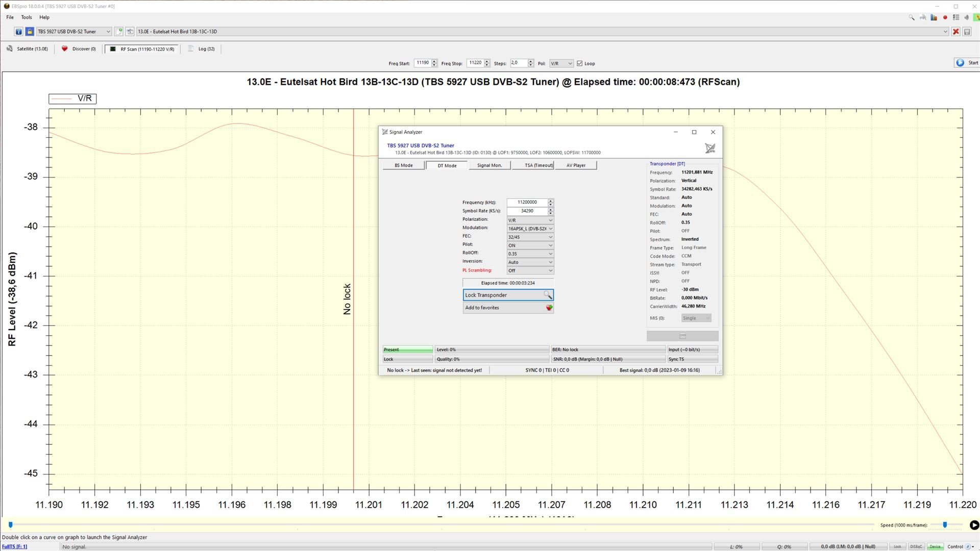The width and height of the screenshot is (980, 551).
Task: Click the yellow padlock lock icon
Action: tap(30, 32)
